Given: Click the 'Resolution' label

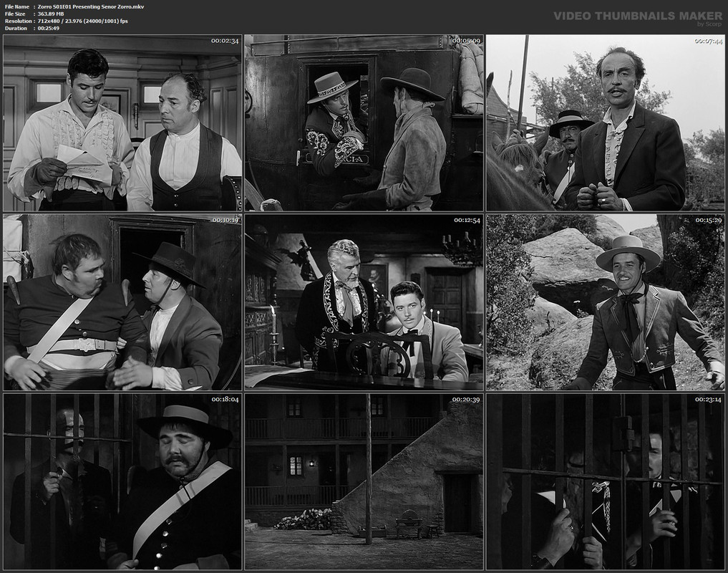Looking at the screenshot, I should pos(18,21).
